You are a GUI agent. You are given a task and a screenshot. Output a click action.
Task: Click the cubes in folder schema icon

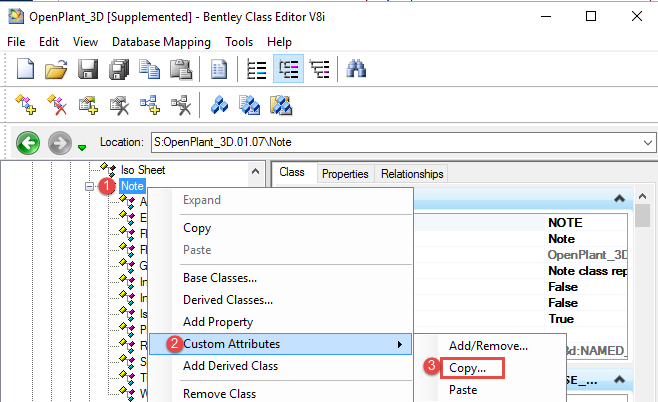pyautogui.click(x=281, y=105)
